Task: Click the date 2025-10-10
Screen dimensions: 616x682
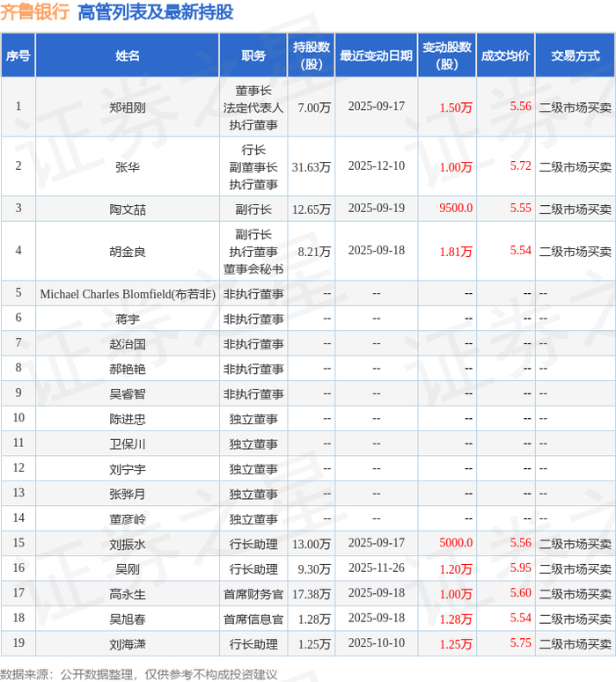Action: coord(377,643)
